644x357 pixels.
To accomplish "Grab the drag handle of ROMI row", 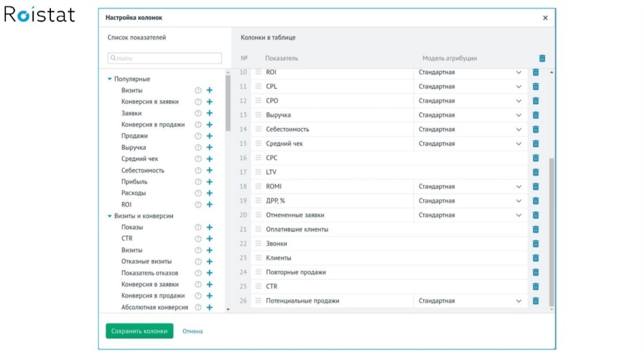I will [x=258, y=187].
